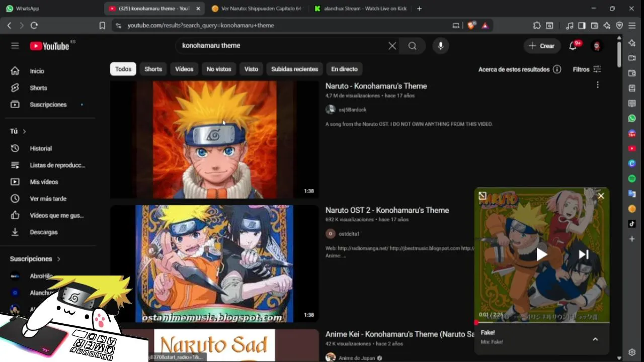
Task: Select the Shorts filter chip
Action: click(x=153, y=69)
